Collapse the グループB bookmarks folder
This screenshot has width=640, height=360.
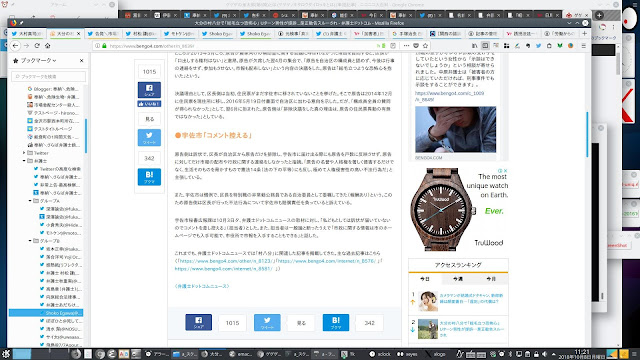pos(30,241)
